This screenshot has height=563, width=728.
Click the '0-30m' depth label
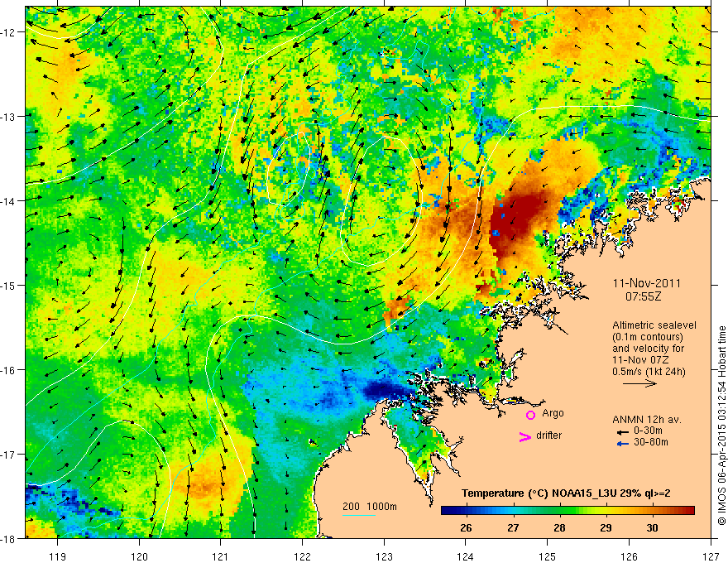(648, 431)
